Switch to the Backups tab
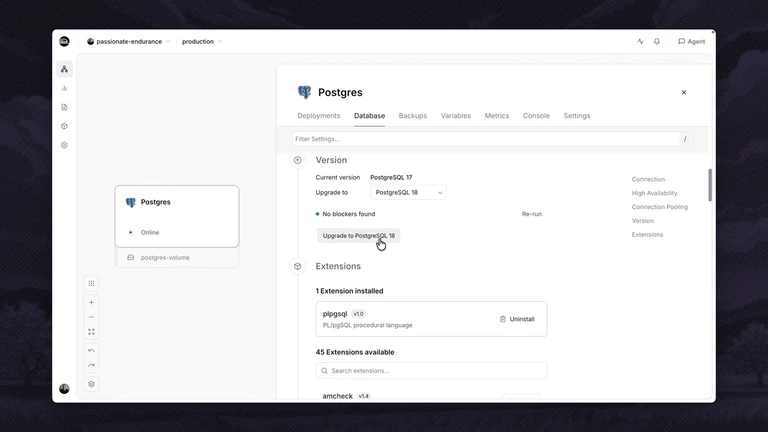The image size is (768, 432). tap(412, 116)
